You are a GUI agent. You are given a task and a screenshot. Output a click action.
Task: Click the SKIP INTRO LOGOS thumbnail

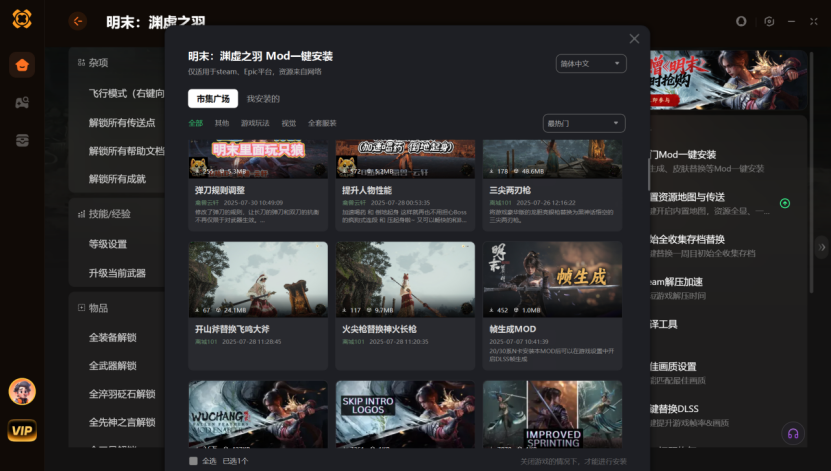pos(405,414)
